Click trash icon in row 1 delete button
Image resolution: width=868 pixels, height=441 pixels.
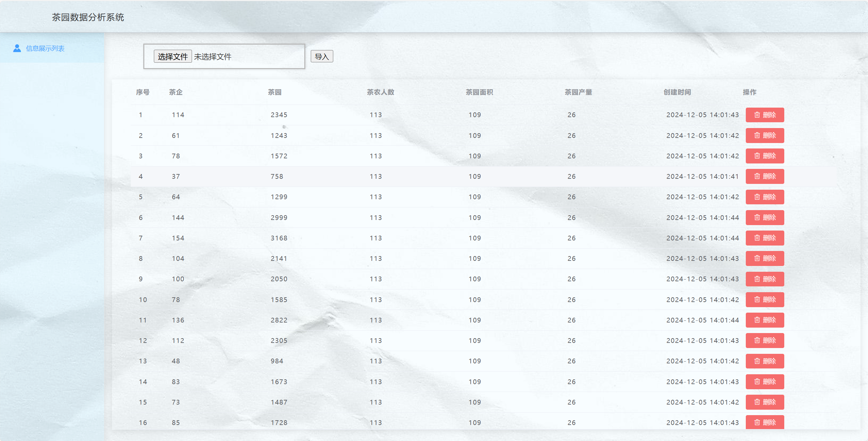coord(757,115)
